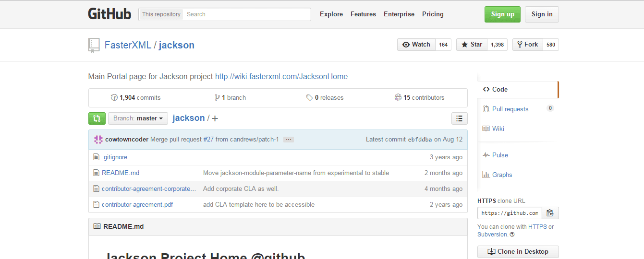
Task: Click the file icon next to contributor-agreement.pdf
Action: (96, 205)
